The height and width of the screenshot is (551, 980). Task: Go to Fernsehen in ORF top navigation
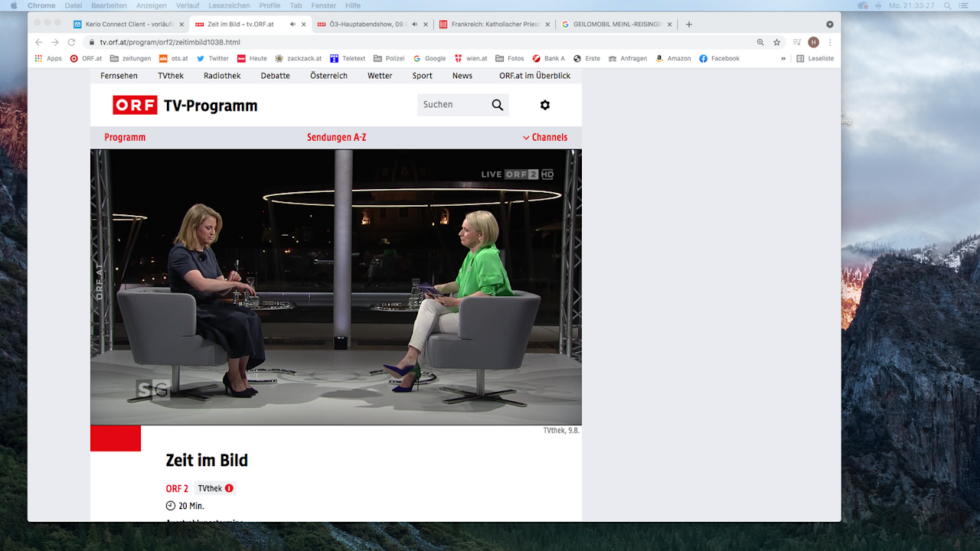click(119, 76)
